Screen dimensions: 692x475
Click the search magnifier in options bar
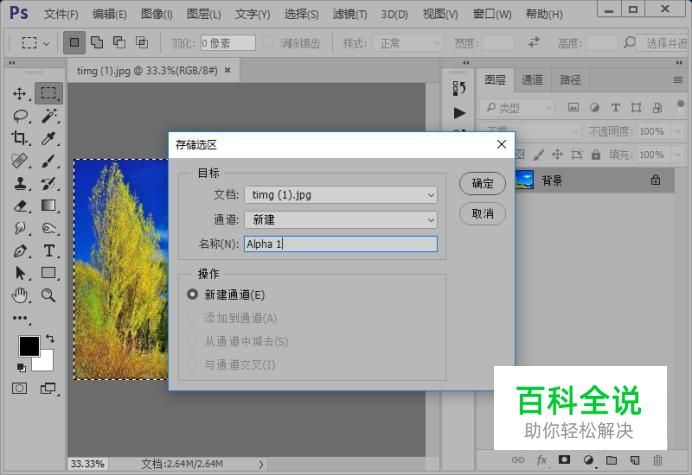(x=629, y=43)
